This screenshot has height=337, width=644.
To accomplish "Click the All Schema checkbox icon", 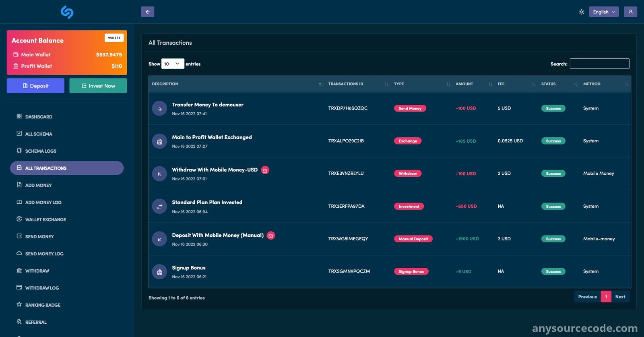I will coord(19,133).
